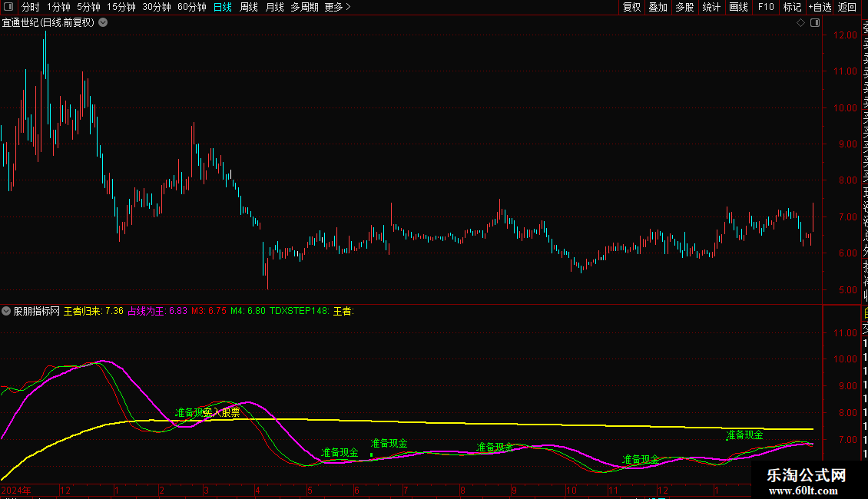Image resolution: width=868 pixels, height=499 pixels.
Task: Expand the 股朋指标网 indicator dropdown arrow
Action: click(x=7, y=311)
